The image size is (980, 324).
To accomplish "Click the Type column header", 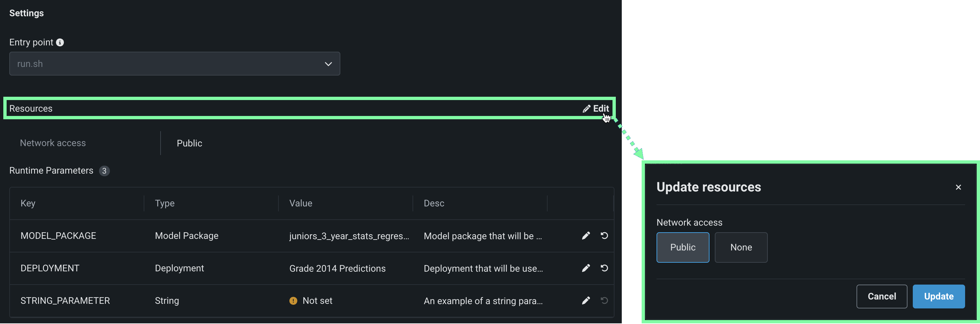I will coord(165,203).
